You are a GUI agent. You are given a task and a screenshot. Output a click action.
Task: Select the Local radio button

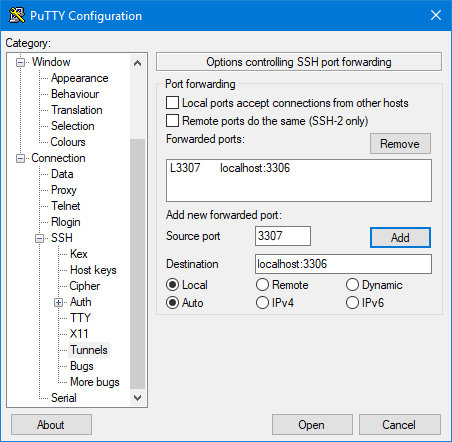click(172, 285)
